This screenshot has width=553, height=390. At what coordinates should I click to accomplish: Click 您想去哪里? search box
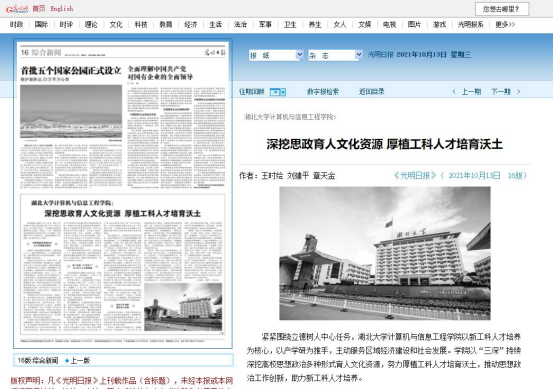(x=502, y=9)
